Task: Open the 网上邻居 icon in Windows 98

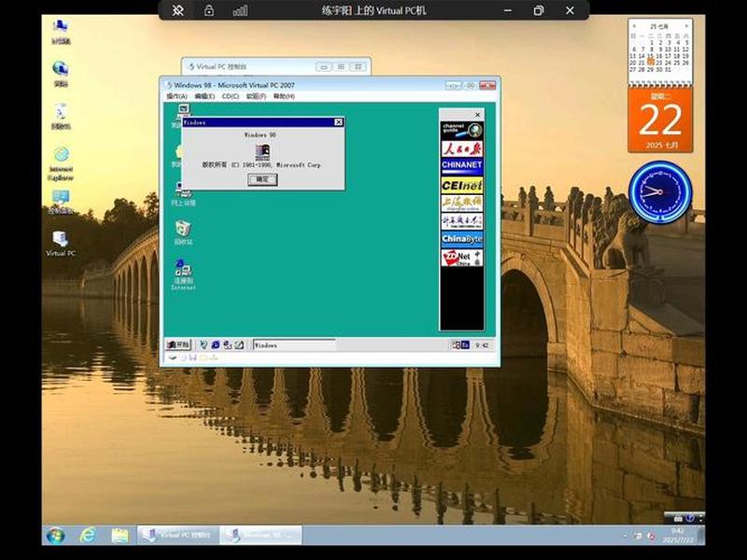Action: 183,194
